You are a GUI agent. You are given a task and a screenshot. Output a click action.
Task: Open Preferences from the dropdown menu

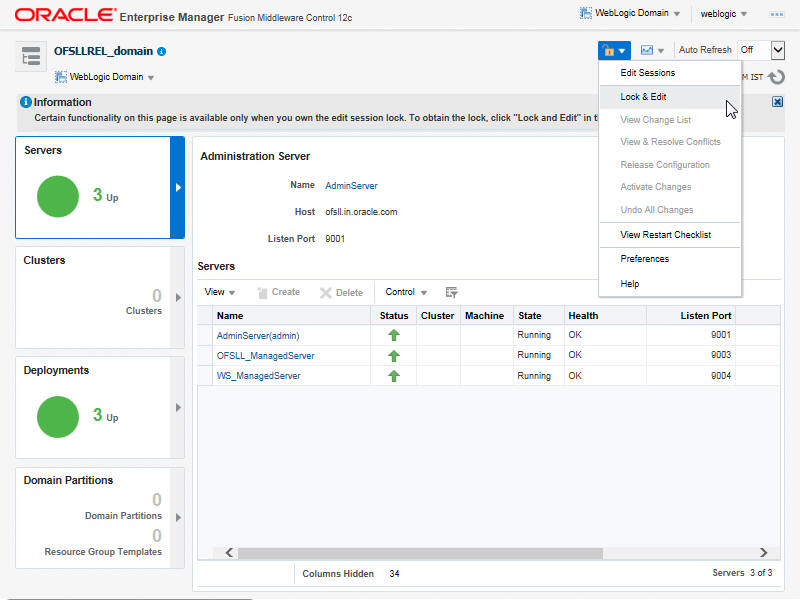tap(669, 259)
